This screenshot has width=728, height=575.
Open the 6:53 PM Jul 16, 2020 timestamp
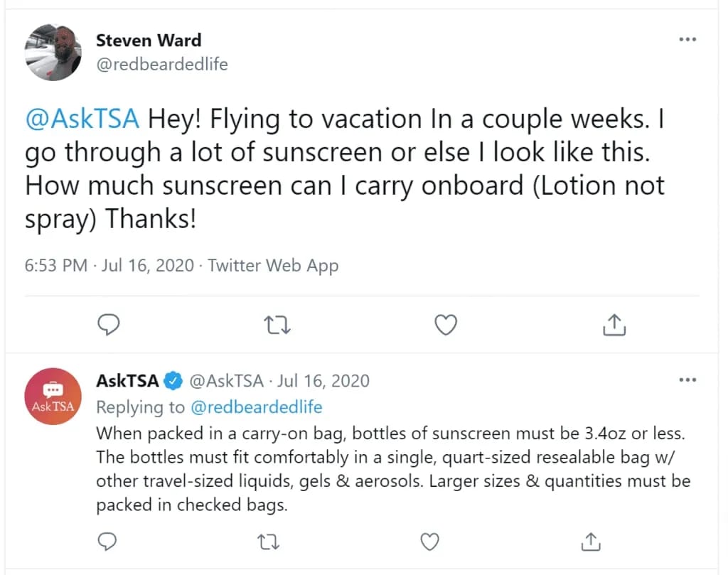pyautogui.click(x=109, y=266)
